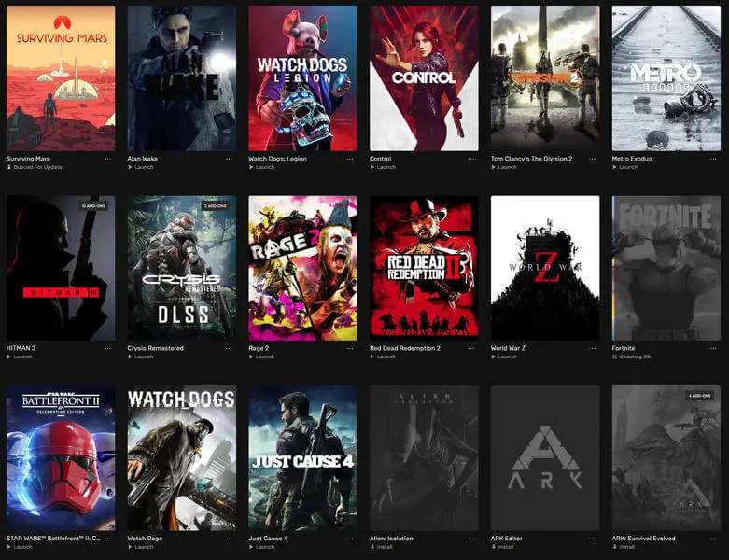Open World War Z three-dot options menu

593,348
